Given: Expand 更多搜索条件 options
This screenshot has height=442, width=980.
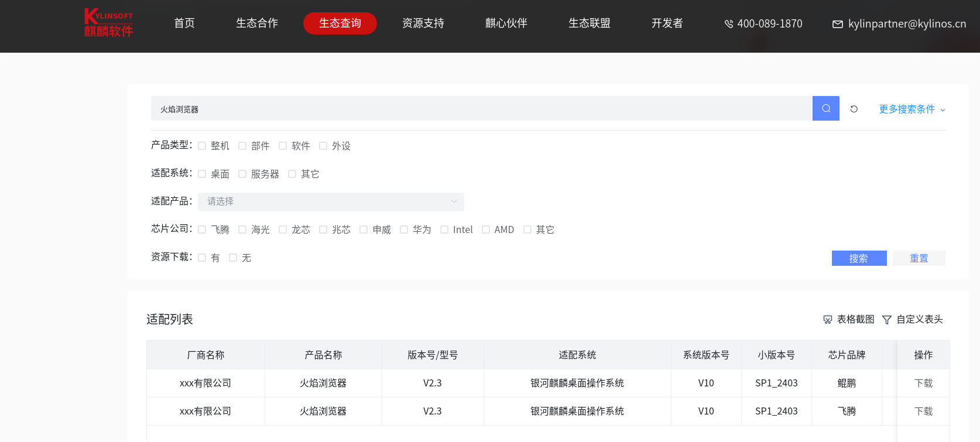Looking at the screenshot, I should click(x=912, y=109).
